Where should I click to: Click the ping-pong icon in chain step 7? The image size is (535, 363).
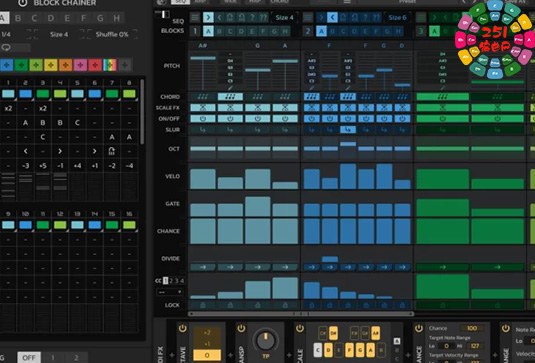point(112,151)
